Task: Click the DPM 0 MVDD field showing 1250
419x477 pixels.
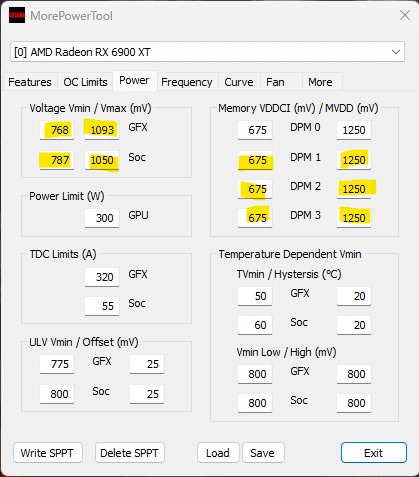Action: pos(354,130)
